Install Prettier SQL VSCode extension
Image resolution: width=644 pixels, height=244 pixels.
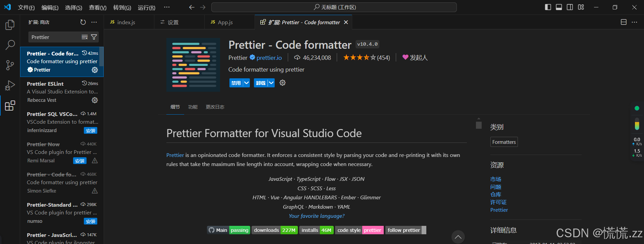coord(91,130)
